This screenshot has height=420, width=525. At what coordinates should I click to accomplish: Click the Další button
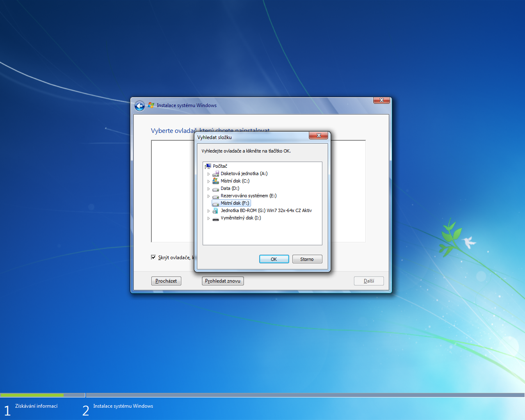(x=369, y=281)
